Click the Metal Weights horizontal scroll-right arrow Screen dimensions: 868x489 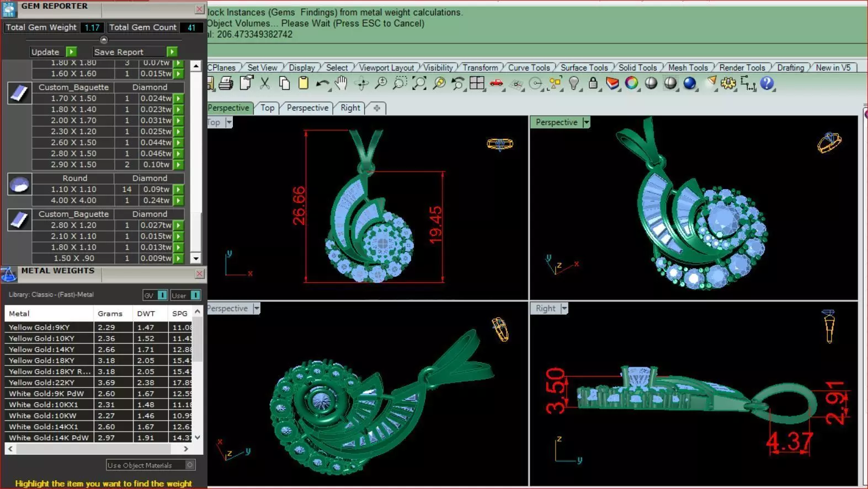[186, 449]
